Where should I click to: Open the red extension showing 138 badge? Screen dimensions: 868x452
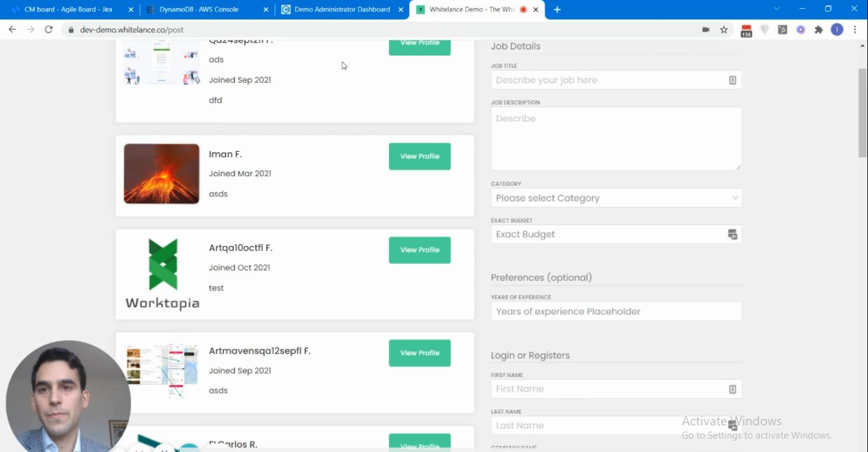pos(746,31)
